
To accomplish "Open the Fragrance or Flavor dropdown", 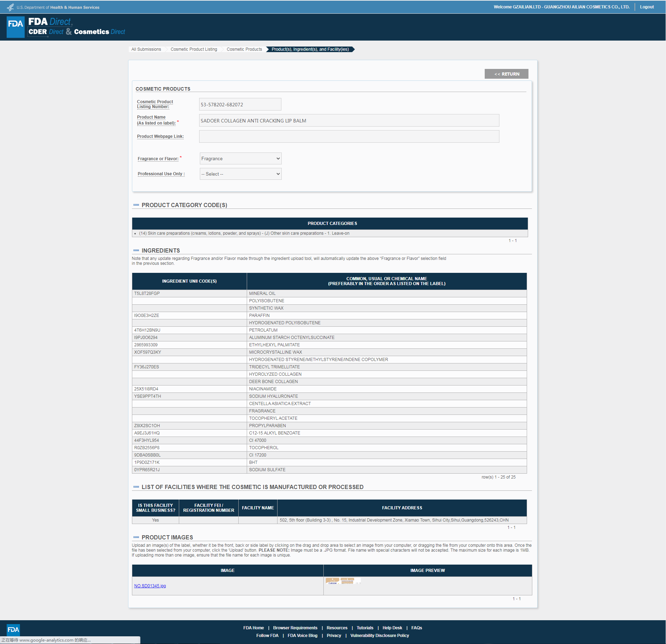I will [x=240, y=158].
